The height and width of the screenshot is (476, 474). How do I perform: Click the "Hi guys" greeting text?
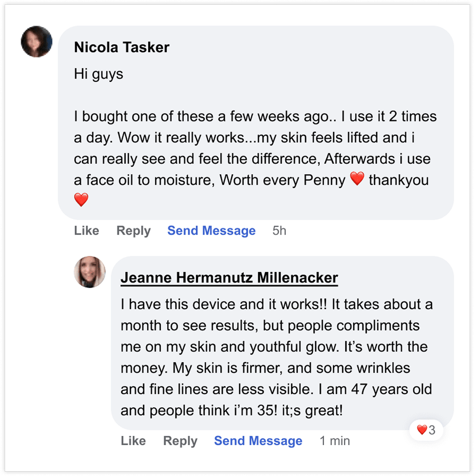pos(99,74)
